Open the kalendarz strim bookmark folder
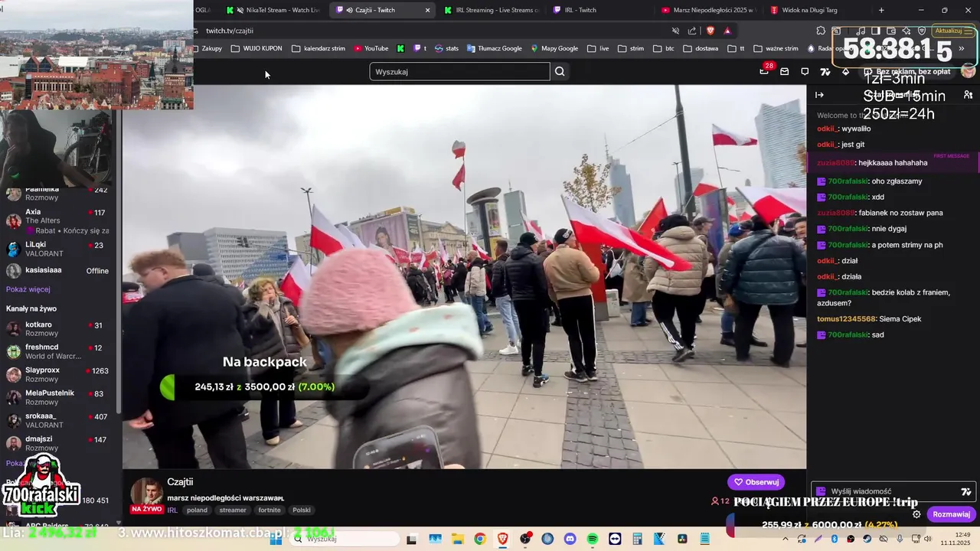 318,48
